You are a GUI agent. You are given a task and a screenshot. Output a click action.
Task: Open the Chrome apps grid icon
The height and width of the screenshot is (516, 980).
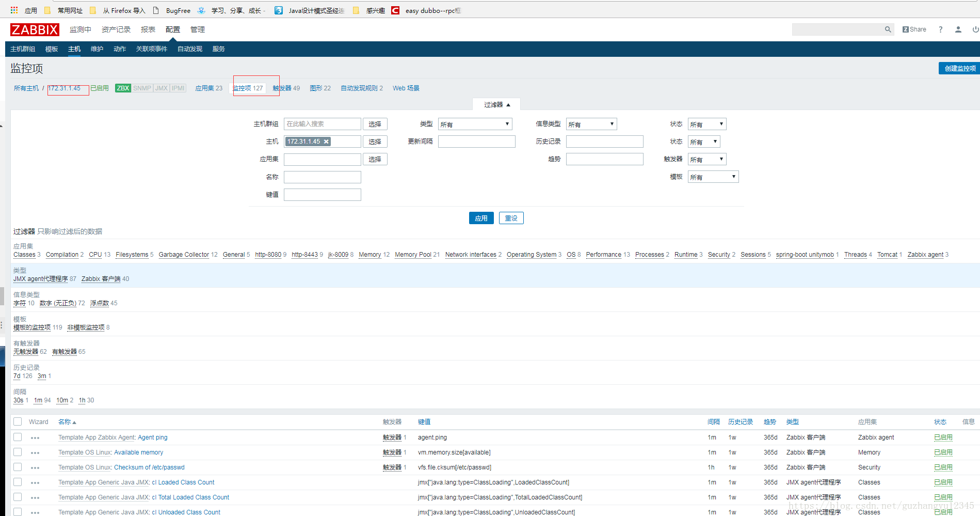click(14, 10)
